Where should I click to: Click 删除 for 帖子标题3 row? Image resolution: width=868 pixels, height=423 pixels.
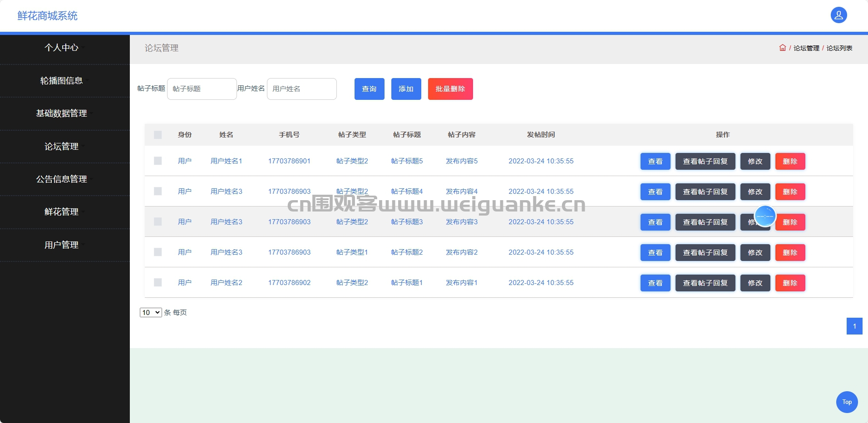pos(790,222)
